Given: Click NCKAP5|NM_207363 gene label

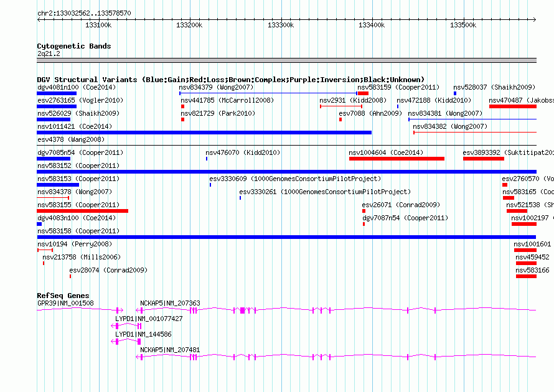Looking at the screenshot, I should (170, 303).
